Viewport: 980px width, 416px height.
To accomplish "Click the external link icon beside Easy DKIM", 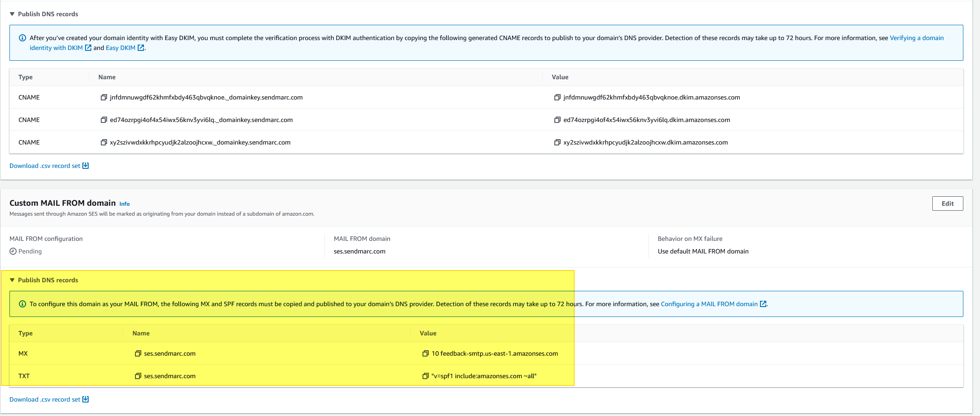I will tap(140, 48).
